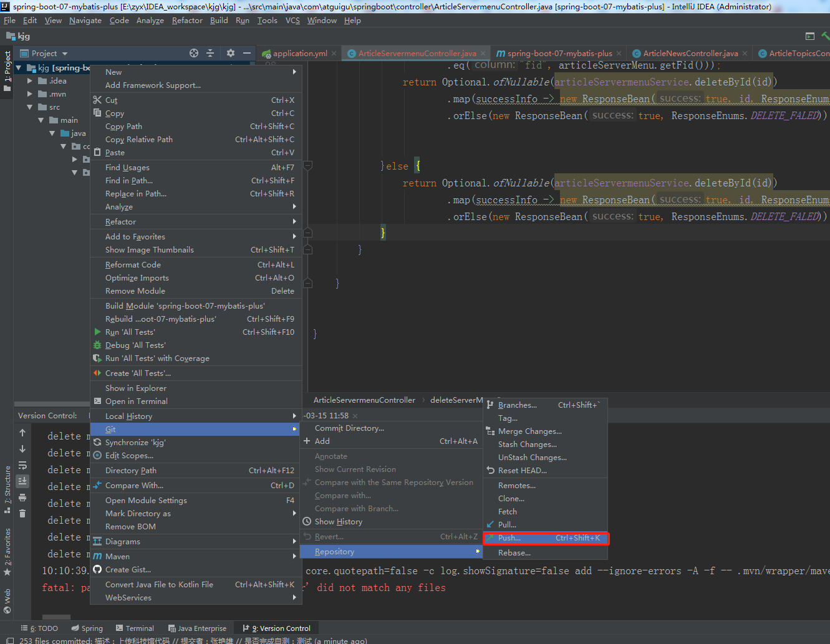The width and height of the screenshot is (830, 644).
Task: Expand Local History submenu
Action: 196,416
